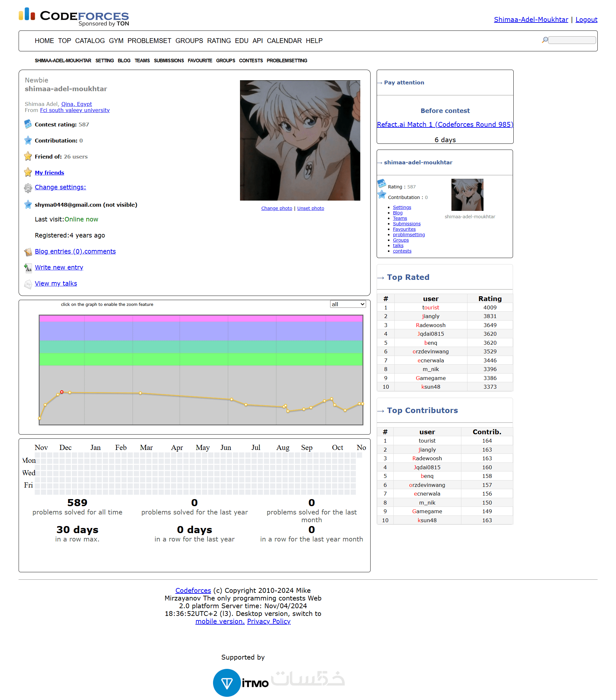
Task: Open the Refact.ai Match 1 contest link
Action: 444,124
